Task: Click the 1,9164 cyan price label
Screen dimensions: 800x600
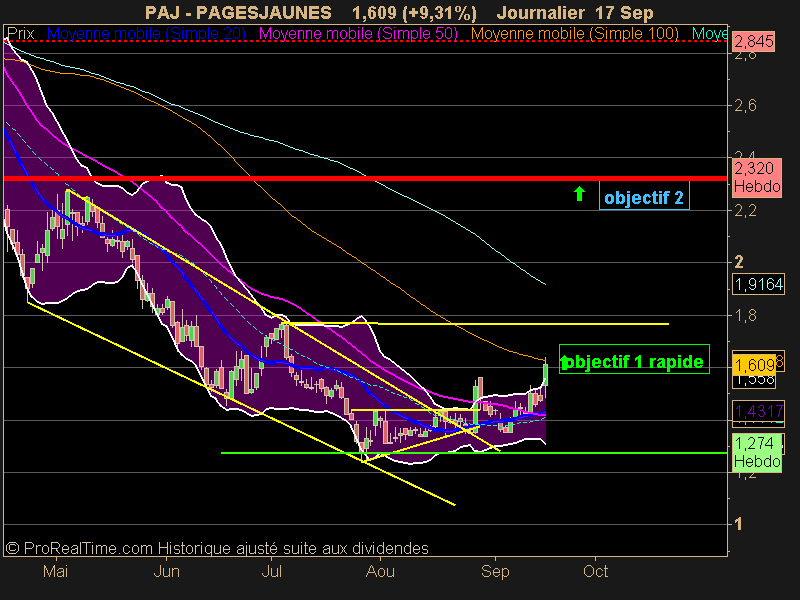Action: pos(759,284)
